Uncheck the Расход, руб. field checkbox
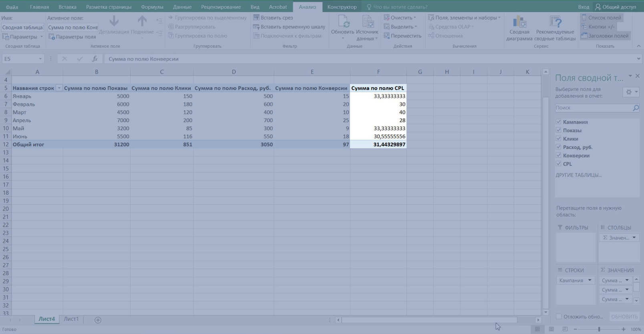 tap(559, 147)
